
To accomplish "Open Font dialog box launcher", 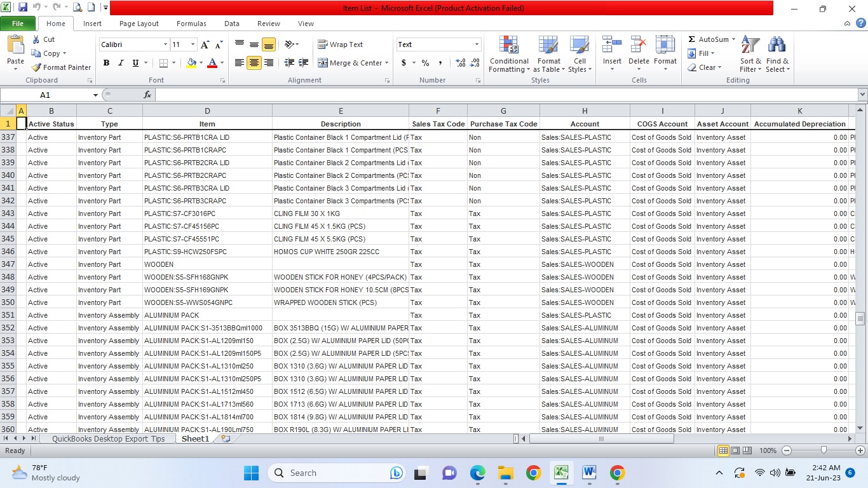I will click(x=222, y=81).
